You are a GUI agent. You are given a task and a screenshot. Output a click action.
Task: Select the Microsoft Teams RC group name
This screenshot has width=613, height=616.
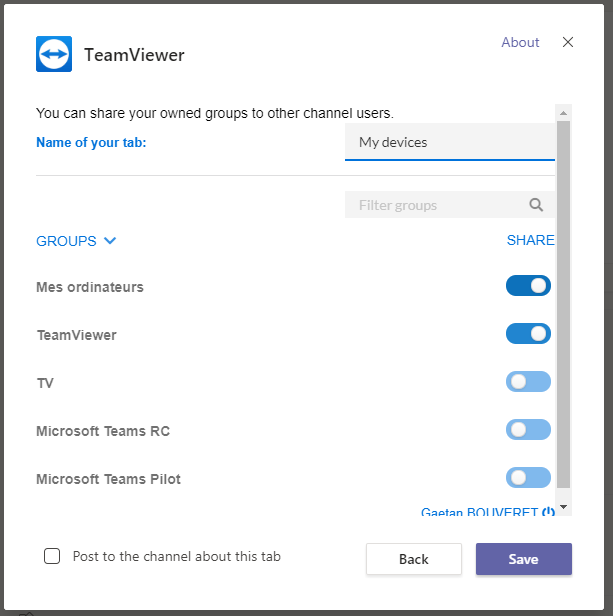point(103,431)
